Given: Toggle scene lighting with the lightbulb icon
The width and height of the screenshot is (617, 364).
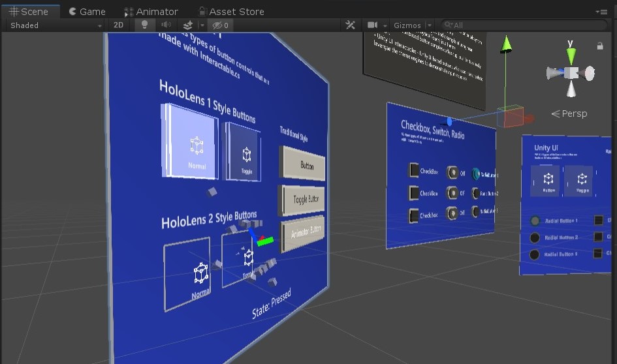Looking at the screenshot, I should pyautogui.click(x=144, y=25).
